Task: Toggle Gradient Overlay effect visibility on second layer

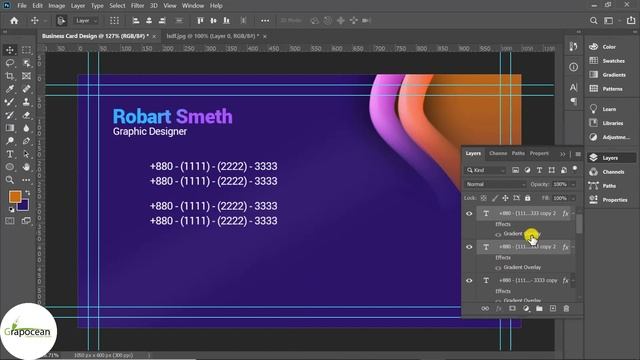Action: pyautogui.click(x=498, y=268)
